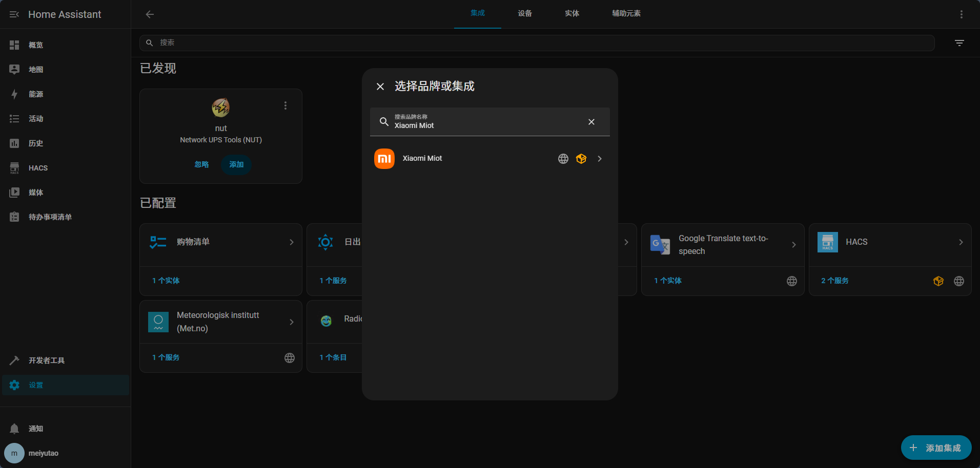
Task: Click the 添加集成 floating button
Action: 936,448
